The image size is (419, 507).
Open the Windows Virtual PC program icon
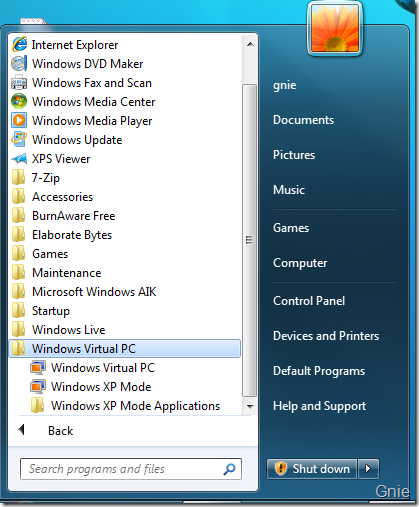[38, 368]
